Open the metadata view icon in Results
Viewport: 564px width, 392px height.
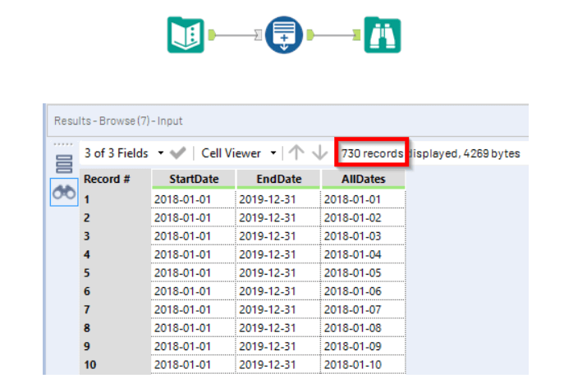pyautogui.click(x=64, y=164)
